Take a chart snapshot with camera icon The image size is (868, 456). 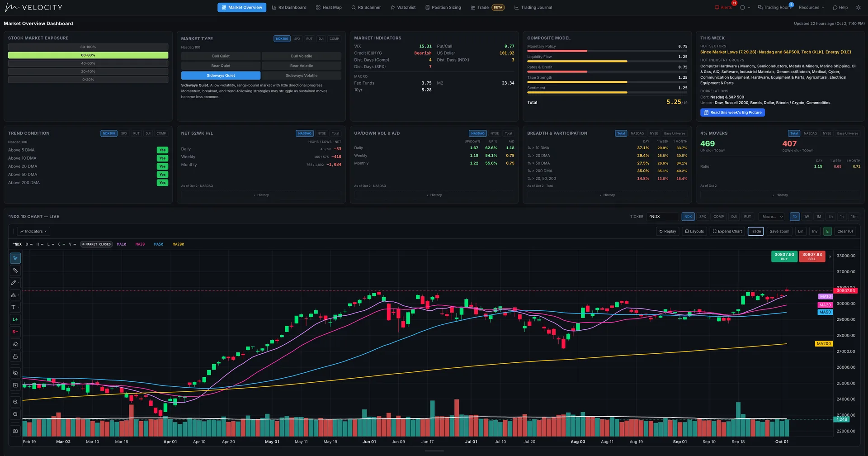(x=15, y=431)
